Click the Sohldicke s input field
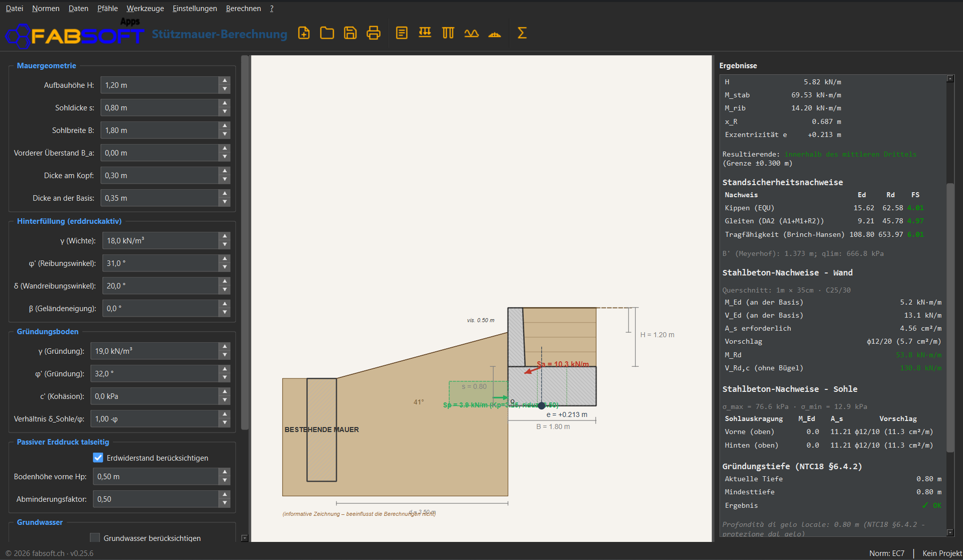This screenshot has height=560, width=963. [x=160, y=108]
